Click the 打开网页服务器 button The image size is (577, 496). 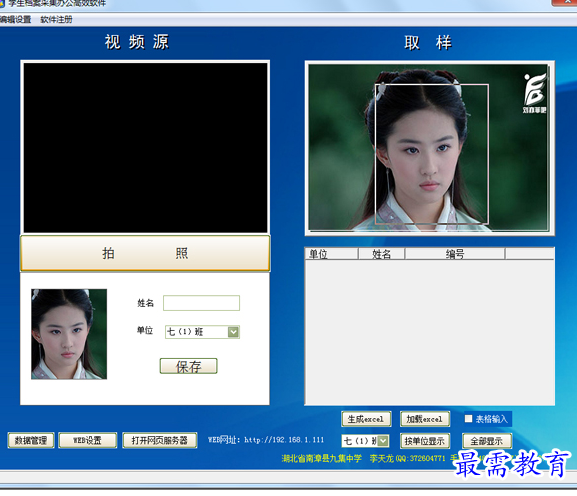pos(160,440)
